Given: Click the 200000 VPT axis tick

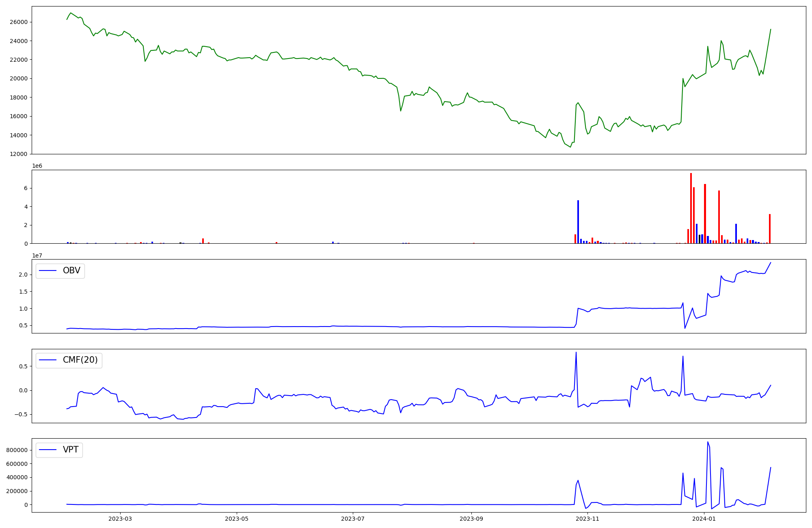Looking at the screenshot, I should (17, 491).
